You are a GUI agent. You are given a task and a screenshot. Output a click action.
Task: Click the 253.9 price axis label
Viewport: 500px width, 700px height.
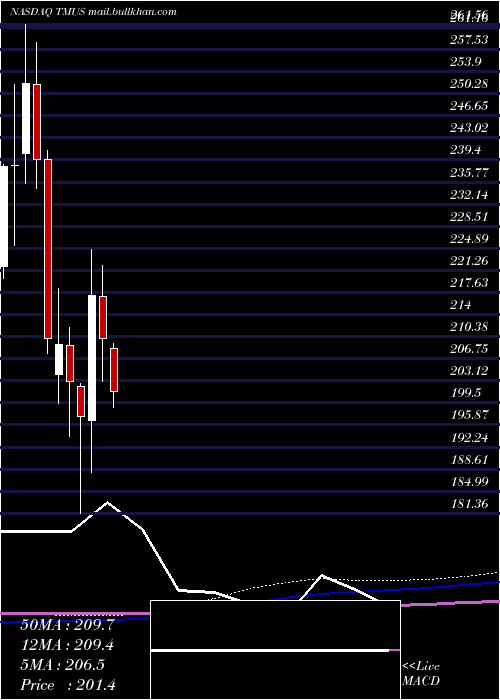click(466, 62)
